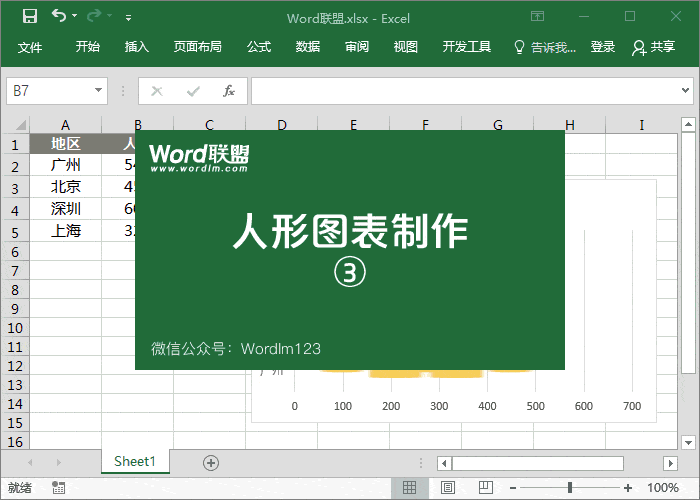The image size is (700, 500).
Task: Click the Redo arrow icon
Action: (x=94, y=16)
